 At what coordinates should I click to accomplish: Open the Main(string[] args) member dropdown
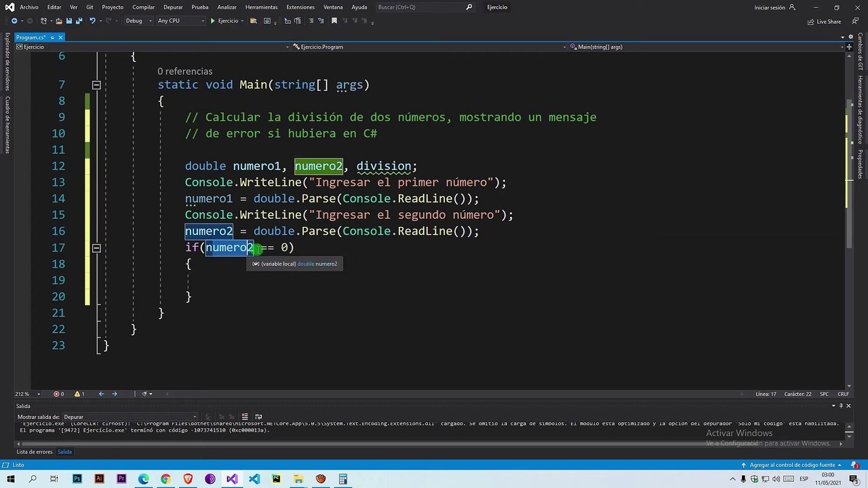coord(705,47)
